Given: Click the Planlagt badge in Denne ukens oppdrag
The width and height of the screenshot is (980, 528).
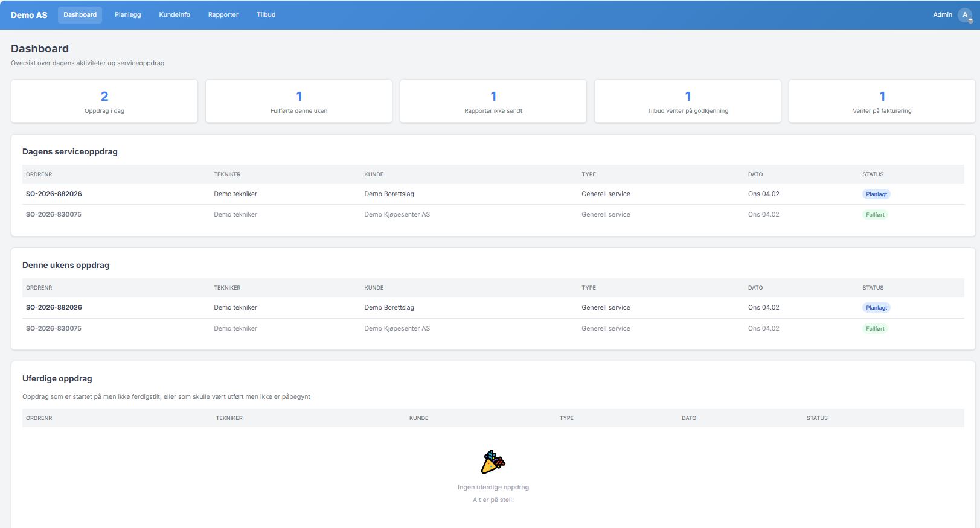Looking at the screenshot, I should [x=876, y=308].
